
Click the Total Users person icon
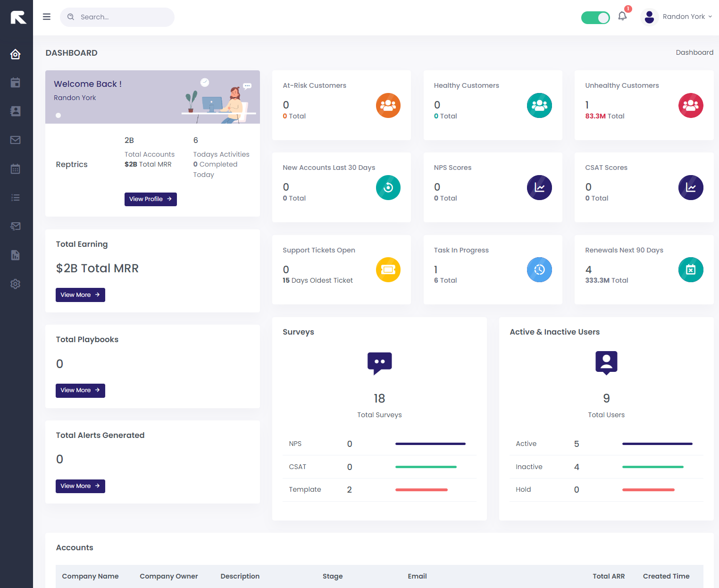607,363
